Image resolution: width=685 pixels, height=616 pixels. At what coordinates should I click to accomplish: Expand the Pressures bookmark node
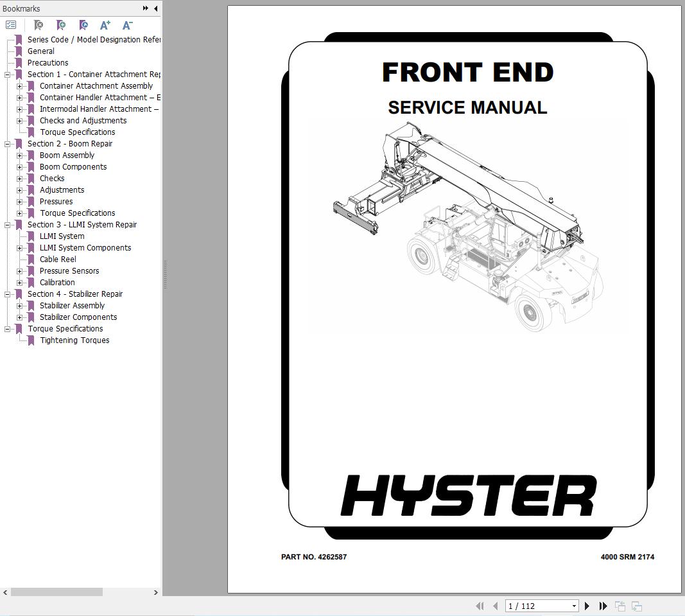(19, 202)
